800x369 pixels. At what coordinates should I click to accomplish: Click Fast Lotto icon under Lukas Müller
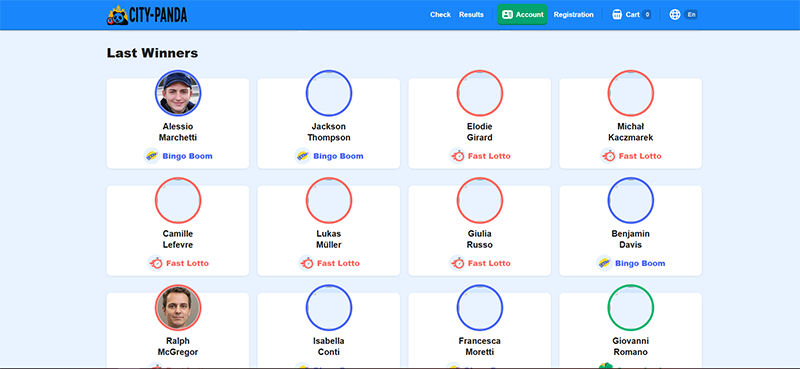(x=307, y=263)
